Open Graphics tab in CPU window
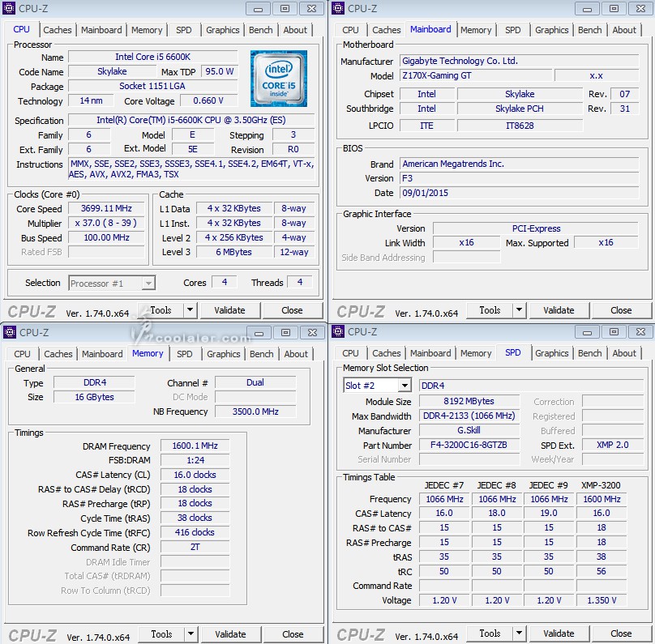Viewport: 655px width, 644px height. [223, 30]
